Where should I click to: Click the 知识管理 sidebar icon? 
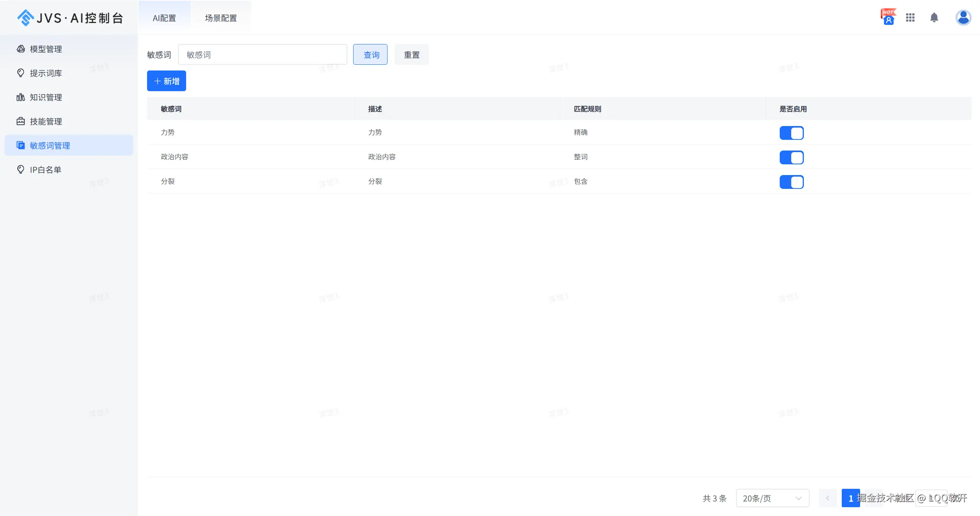[21, 97]
